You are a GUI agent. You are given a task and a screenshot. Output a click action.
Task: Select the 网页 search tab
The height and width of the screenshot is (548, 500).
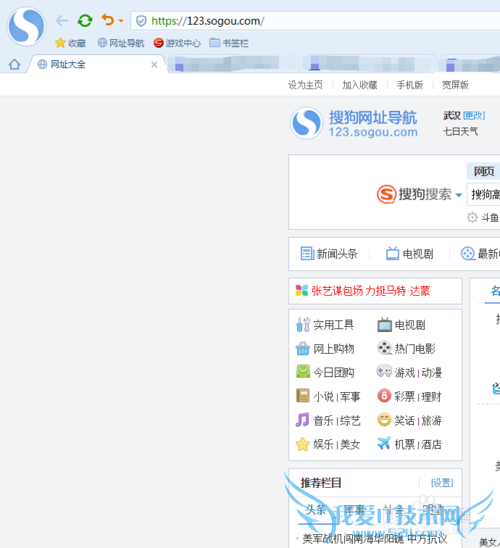click(484, 171)
